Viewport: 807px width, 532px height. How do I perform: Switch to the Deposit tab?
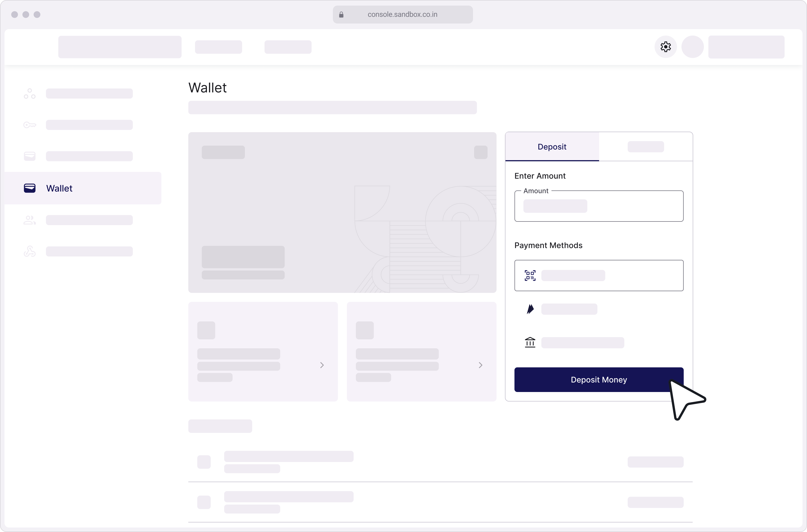(x=552, y=147)
